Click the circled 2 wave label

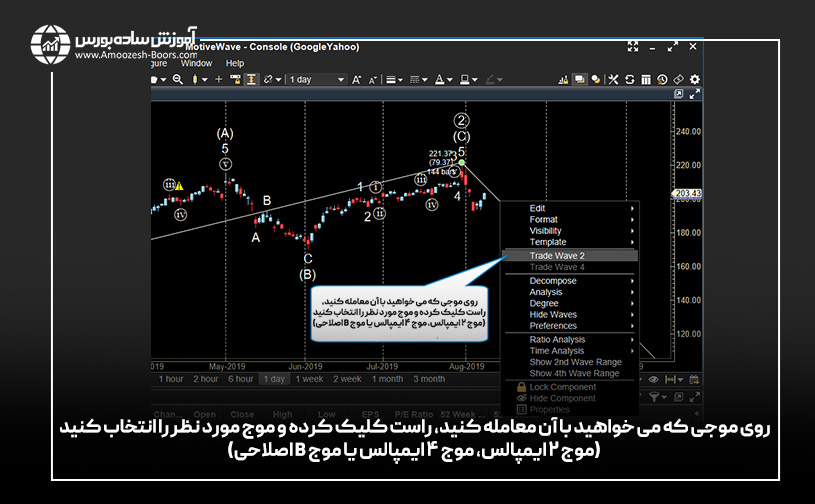point(461,121)
